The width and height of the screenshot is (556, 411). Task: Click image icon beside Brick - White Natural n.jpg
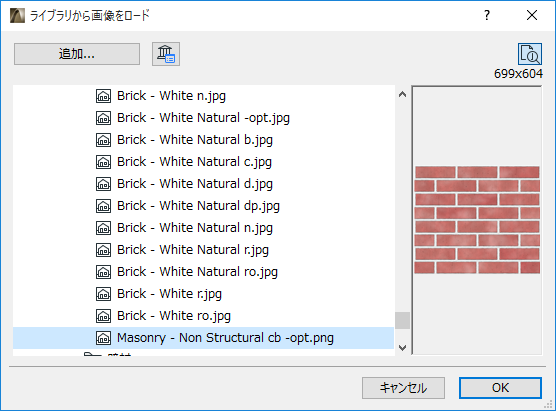coord(103,228)
